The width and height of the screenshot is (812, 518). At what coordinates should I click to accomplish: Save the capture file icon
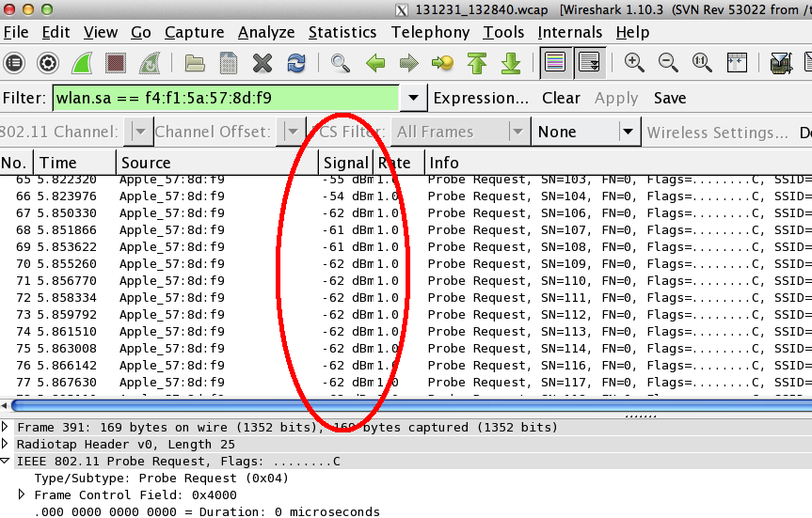pyautogui.click(x=229, y=63)
